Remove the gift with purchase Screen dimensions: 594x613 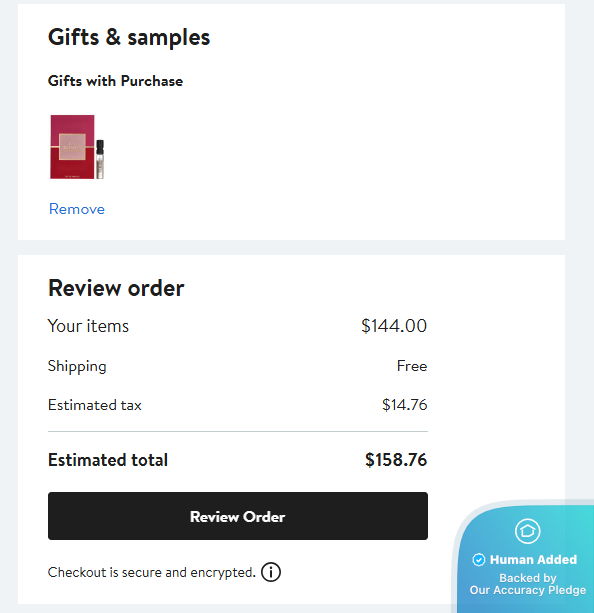pos(77,209)
